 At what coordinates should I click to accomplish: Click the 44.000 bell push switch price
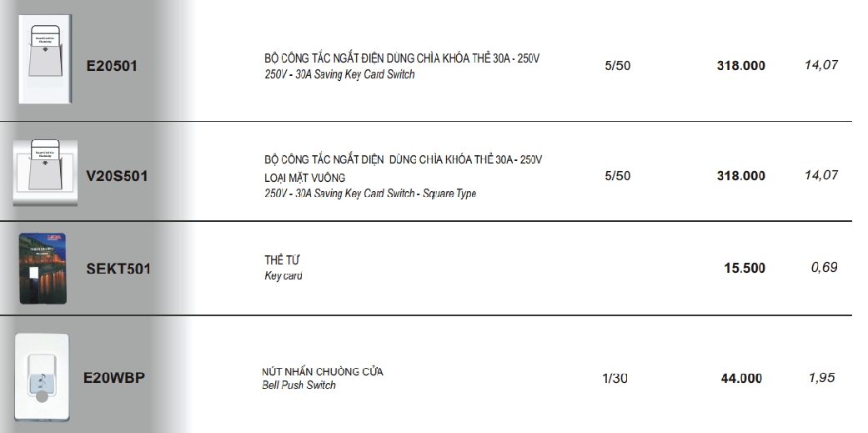pos(741,378)
